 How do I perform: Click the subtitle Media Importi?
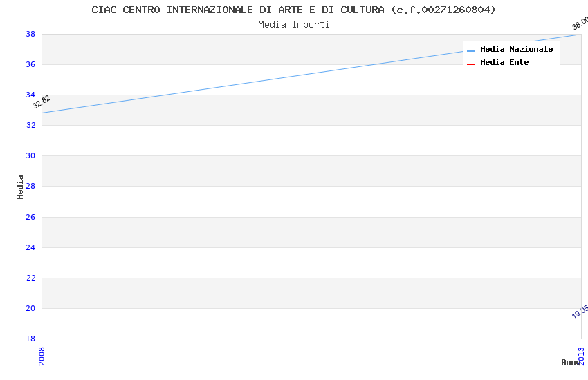(x=293, y=25)
